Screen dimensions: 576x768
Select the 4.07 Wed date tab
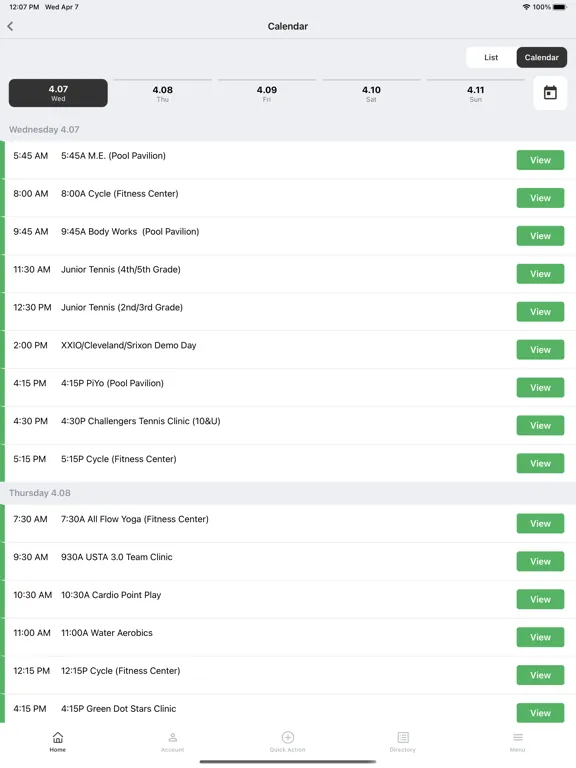tap(58, 93)
